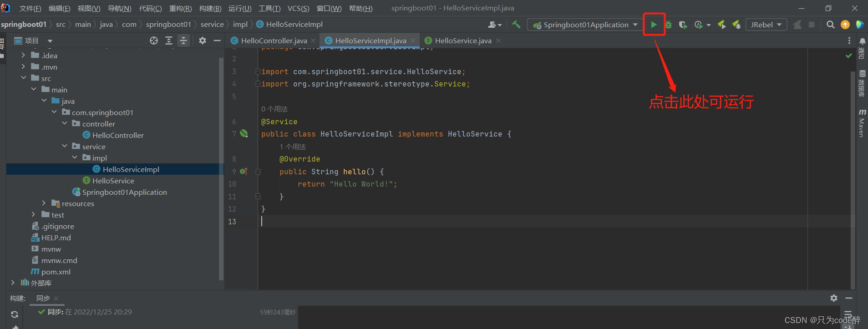Click the HelloServiceImpl breadcrumb
The height and width of the screenshot is (329, 868).
(294, 25)
